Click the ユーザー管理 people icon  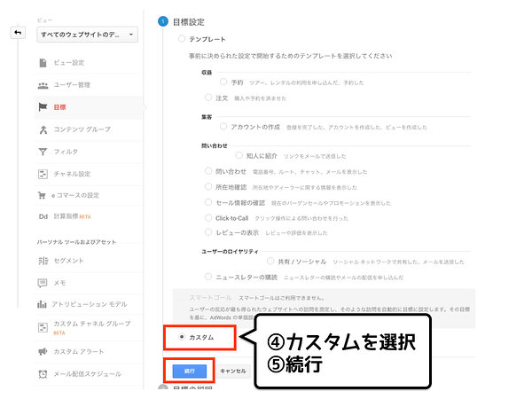43,85
